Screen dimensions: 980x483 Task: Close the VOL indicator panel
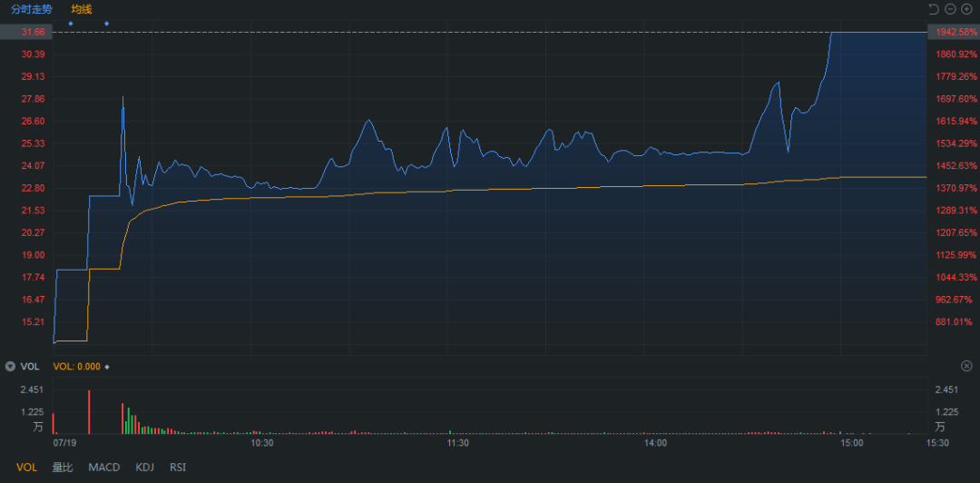click(x=966, y=366)
